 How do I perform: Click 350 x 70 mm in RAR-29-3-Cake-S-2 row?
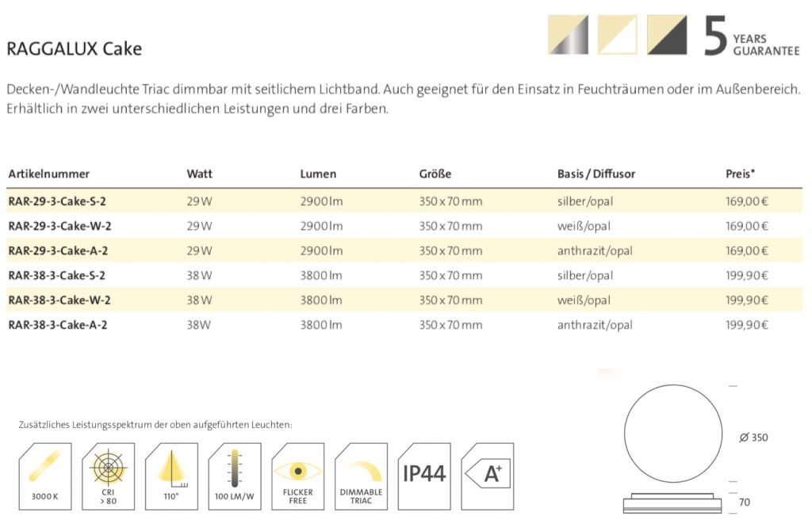tap(450, 201)
